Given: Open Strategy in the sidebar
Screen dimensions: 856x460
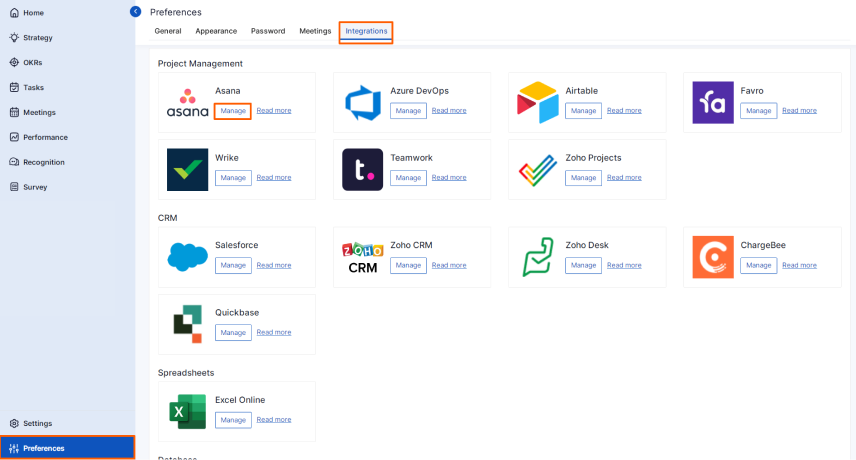Looking at the screenshot, I should [38, 38].
